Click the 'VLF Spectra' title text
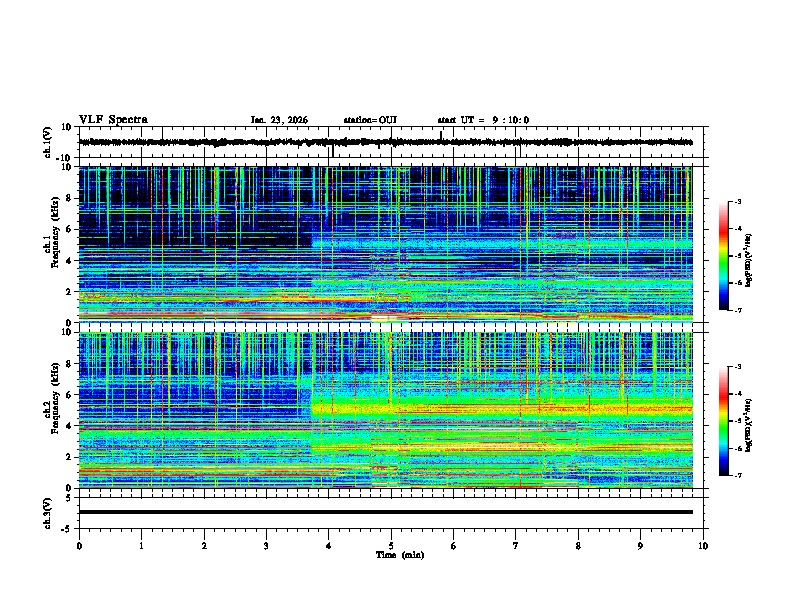 tap(113, 120)
